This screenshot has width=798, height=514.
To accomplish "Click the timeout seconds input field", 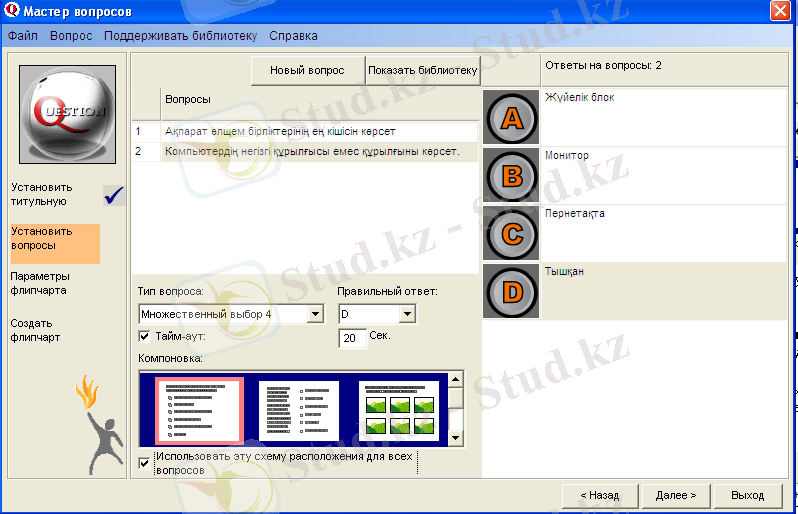I will click(352, 339).
